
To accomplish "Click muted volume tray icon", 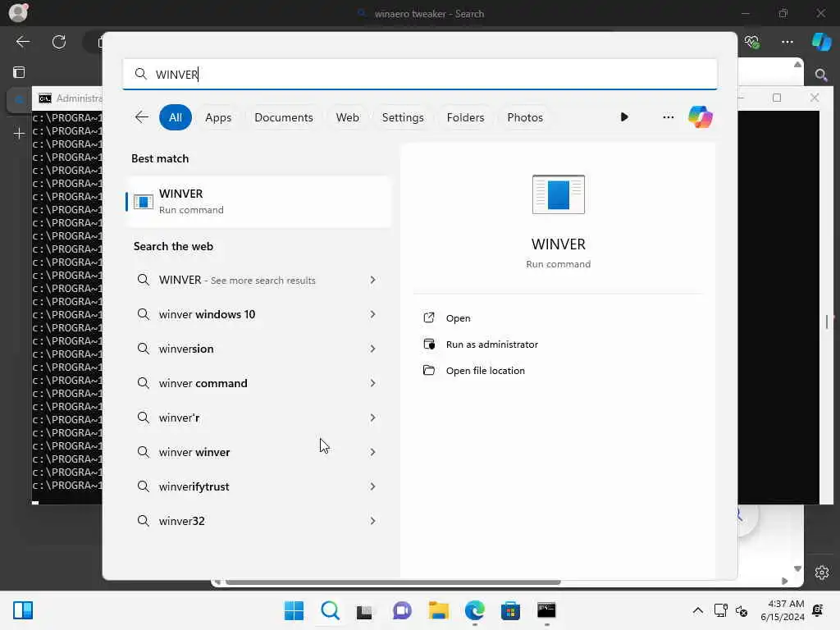I will click(742, 610).
